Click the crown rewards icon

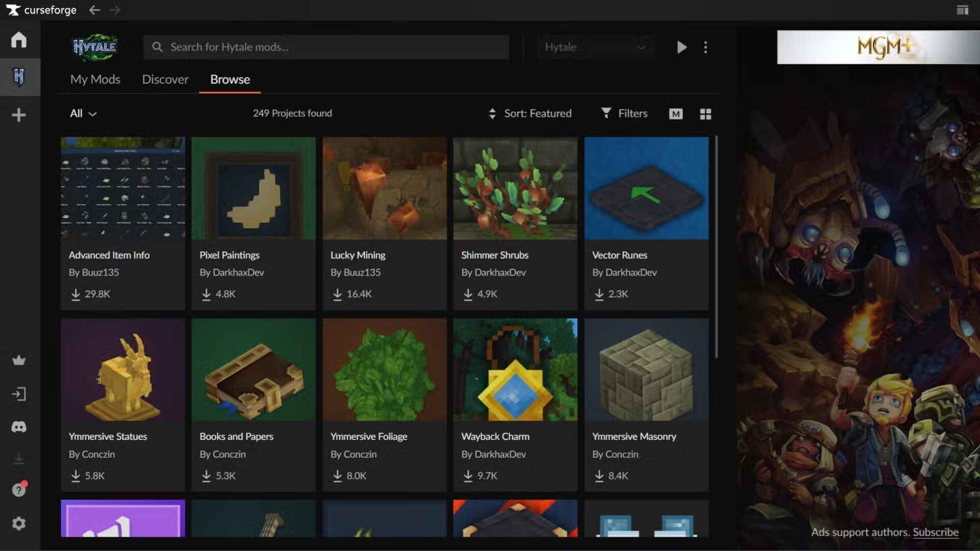(x=19, y=360)
